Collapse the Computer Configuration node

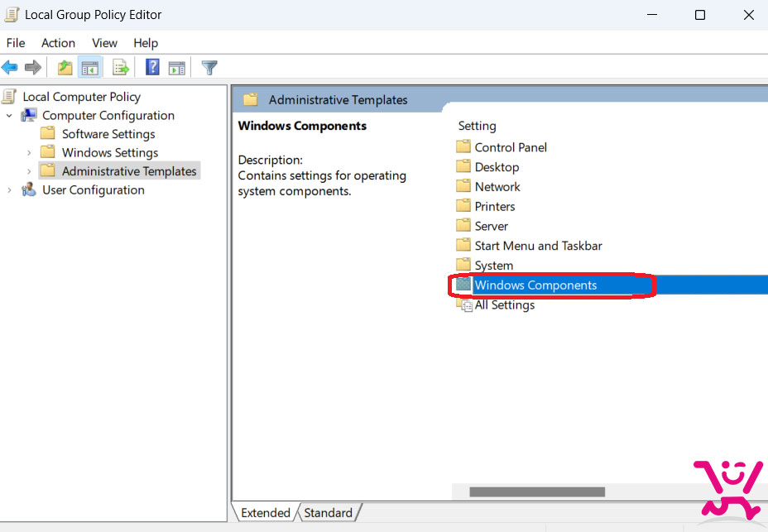[x=9, y=116]
